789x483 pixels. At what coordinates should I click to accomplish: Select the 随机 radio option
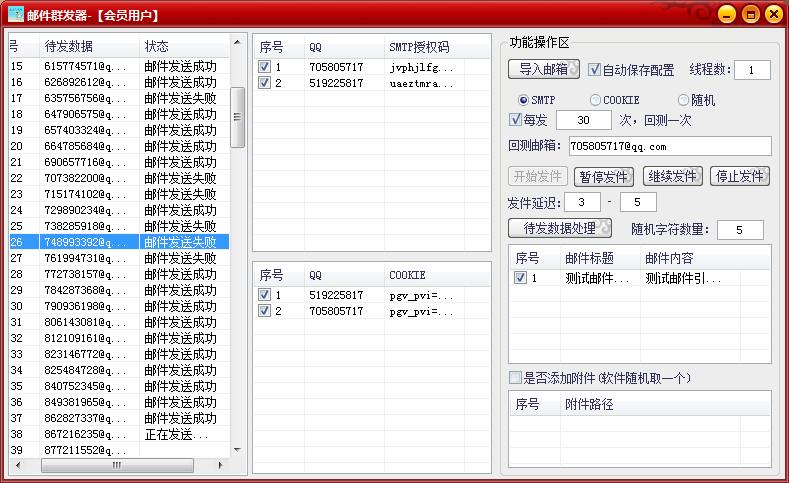[x=684, y=100]
